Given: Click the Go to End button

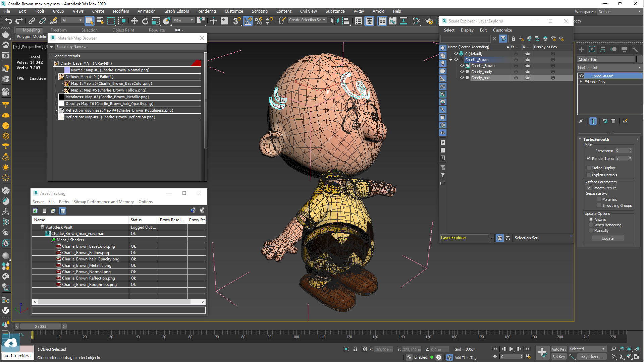Looking at the screenshot, I should coord(528,349).
